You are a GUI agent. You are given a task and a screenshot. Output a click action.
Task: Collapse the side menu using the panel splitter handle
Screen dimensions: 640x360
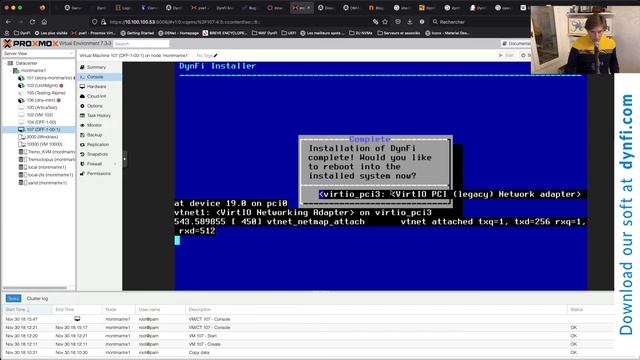124,159
